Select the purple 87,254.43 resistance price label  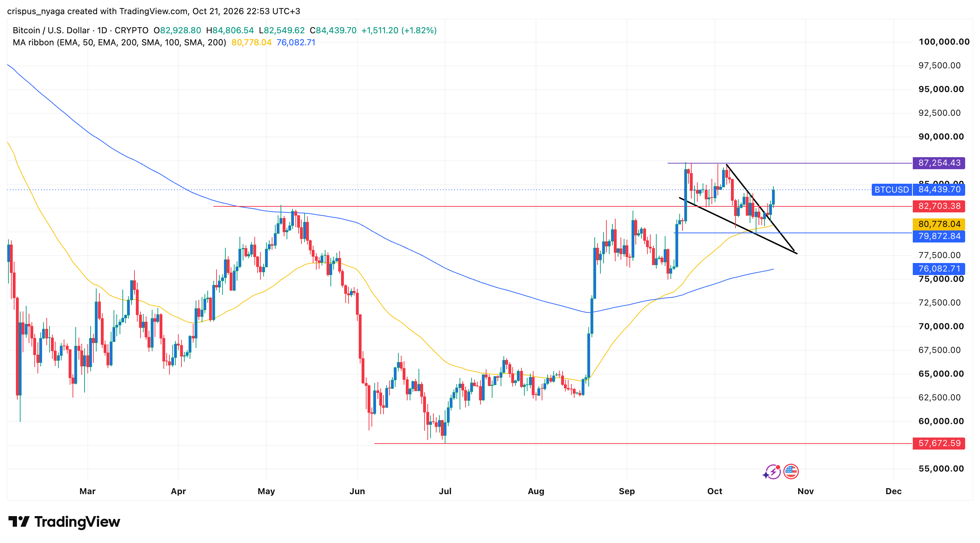click(x=939, y=163)
